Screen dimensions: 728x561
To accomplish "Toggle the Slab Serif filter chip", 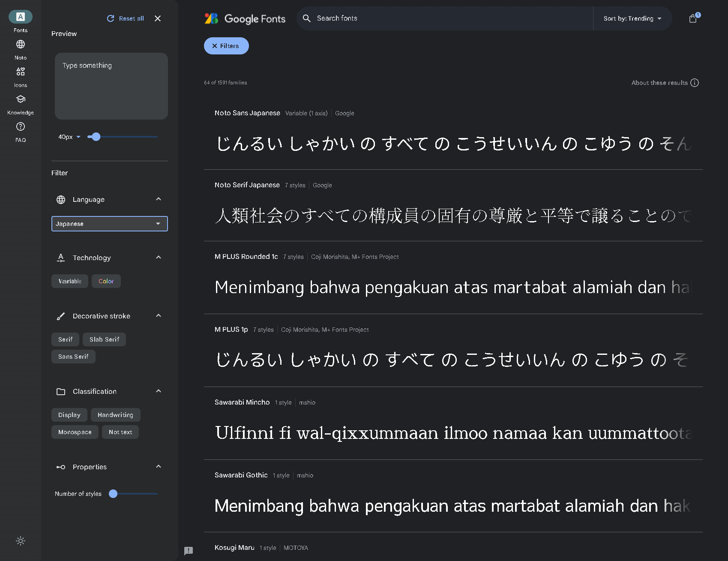I will click(x=104, y=339).
